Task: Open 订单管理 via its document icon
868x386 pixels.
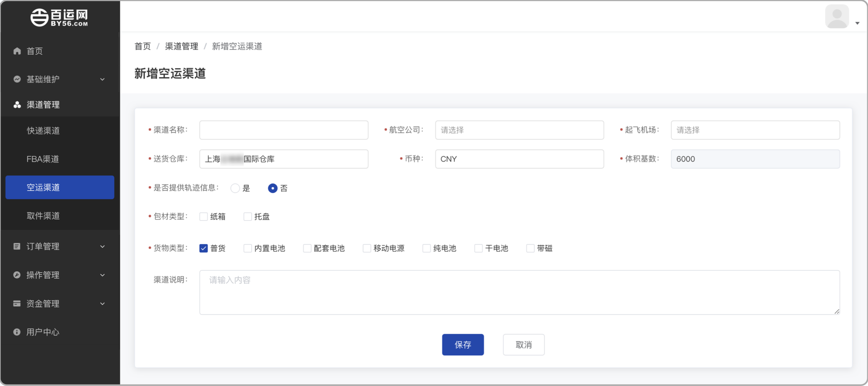Action: pyautogui.click(x=17, y=246)
